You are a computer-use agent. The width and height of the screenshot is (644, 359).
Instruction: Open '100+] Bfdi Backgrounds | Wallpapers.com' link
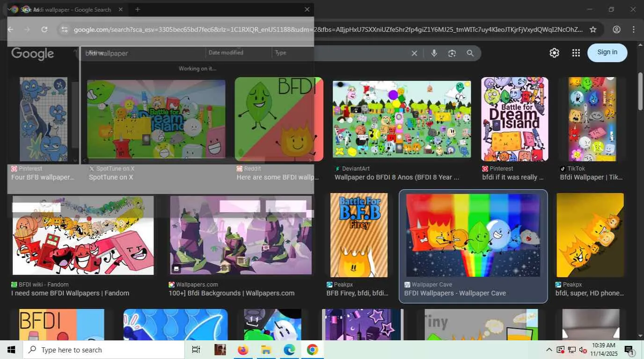click(232, 293)
